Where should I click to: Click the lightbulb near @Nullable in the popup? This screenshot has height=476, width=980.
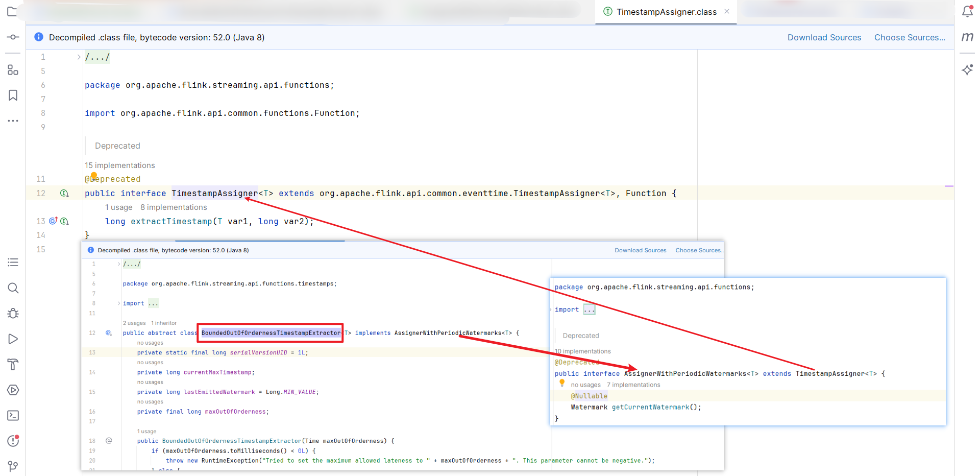point(562,383)
